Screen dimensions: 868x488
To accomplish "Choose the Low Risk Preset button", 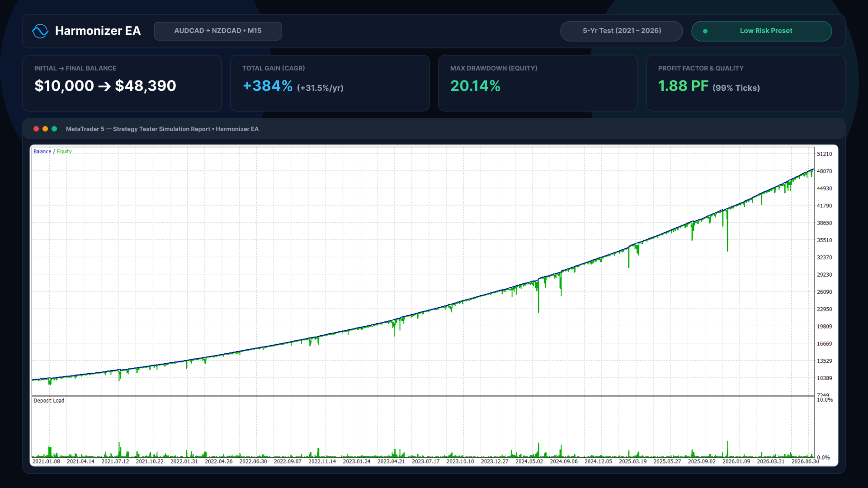I will 762,31.
